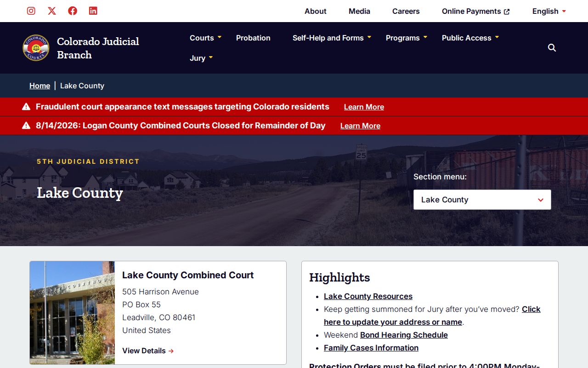Open the Bond Hearing Schedule link
The height and width of the screenshot is (368, 588).
(x=404, y=335)
